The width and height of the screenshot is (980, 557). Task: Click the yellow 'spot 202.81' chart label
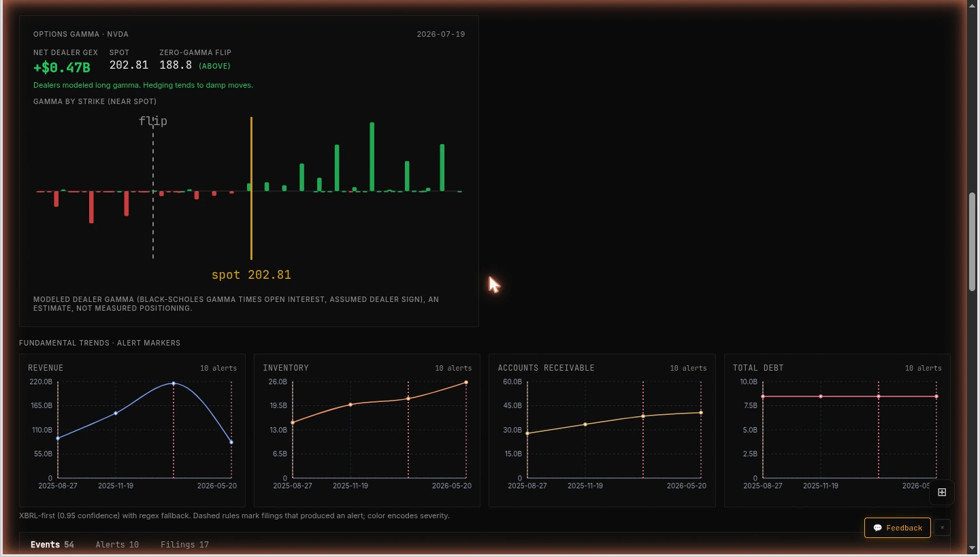(251, 275)
